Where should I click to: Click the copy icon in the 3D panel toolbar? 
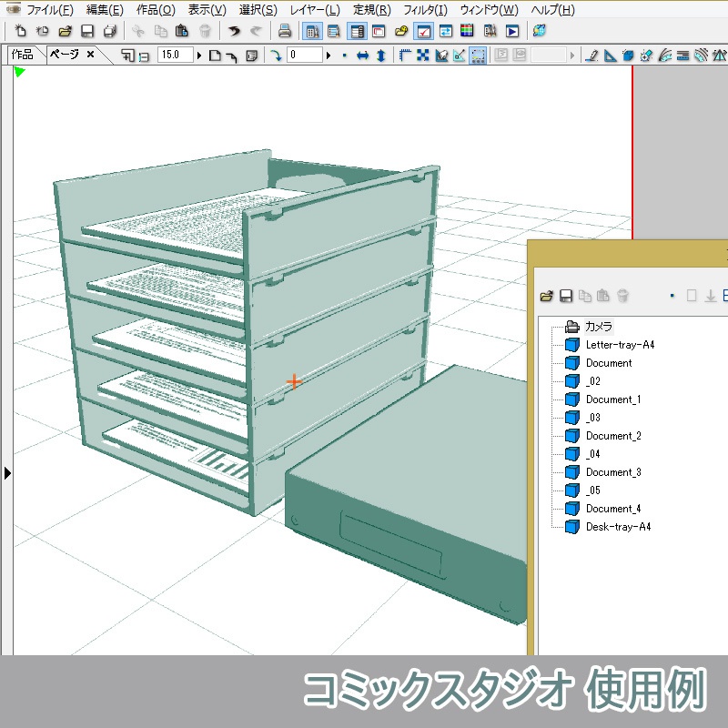click(585, 295)
